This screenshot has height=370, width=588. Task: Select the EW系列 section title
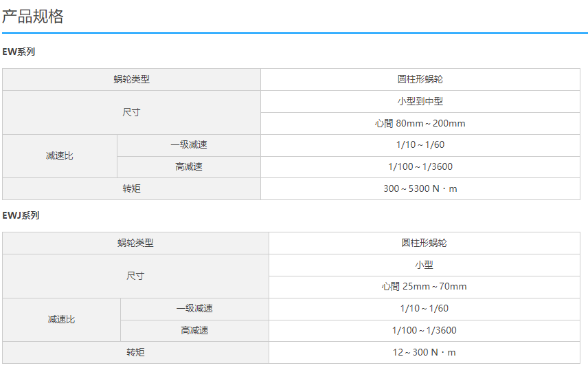tap(19, 52)
